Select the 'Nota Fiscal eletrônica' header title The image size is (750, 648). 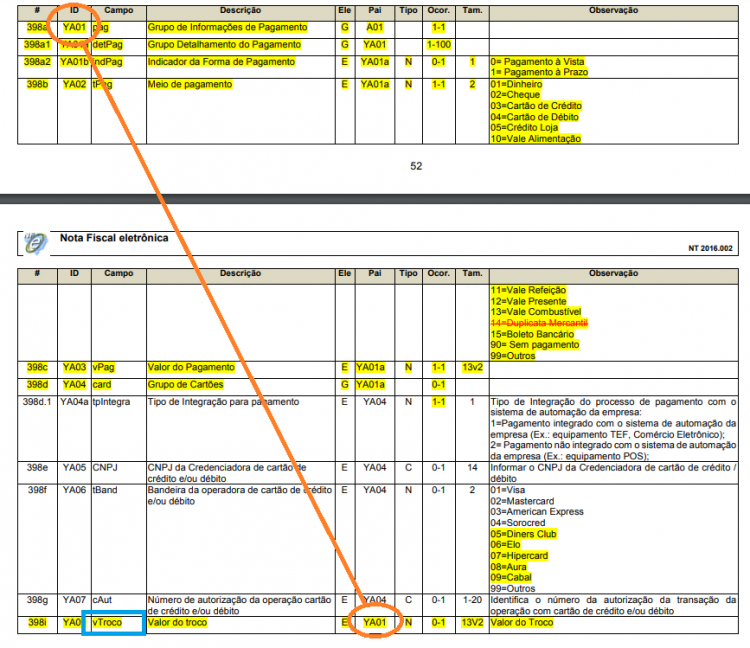point(114,238)
